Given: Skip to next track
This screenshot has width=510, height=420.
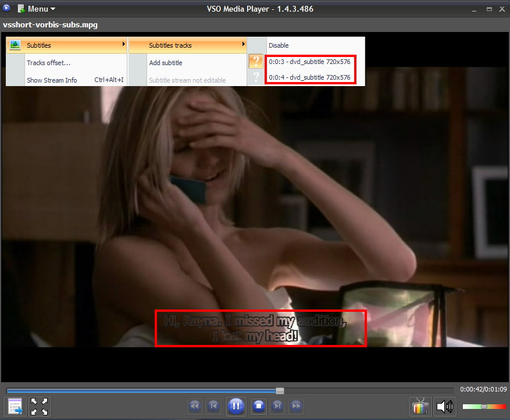Looking at the screenshot, I should tap(277, 406).
